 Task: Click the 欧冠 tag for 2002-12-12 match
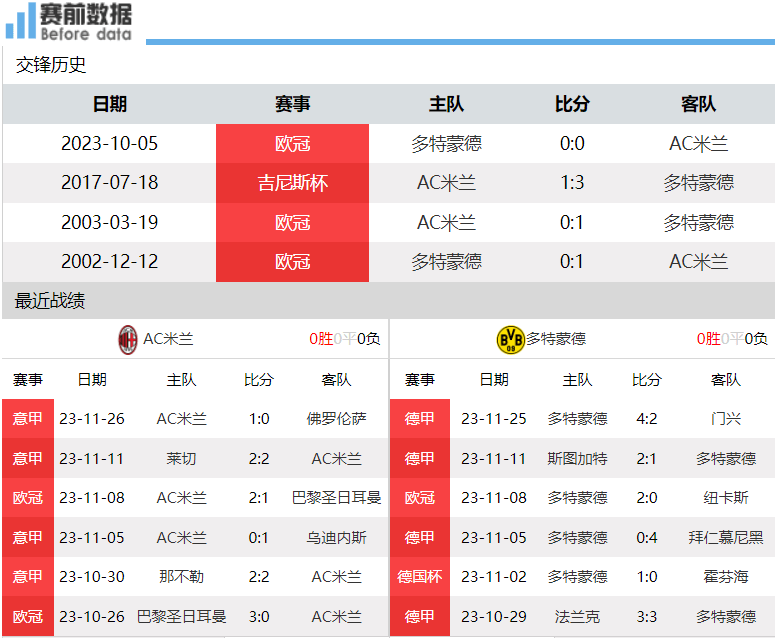tap(293, 262)
